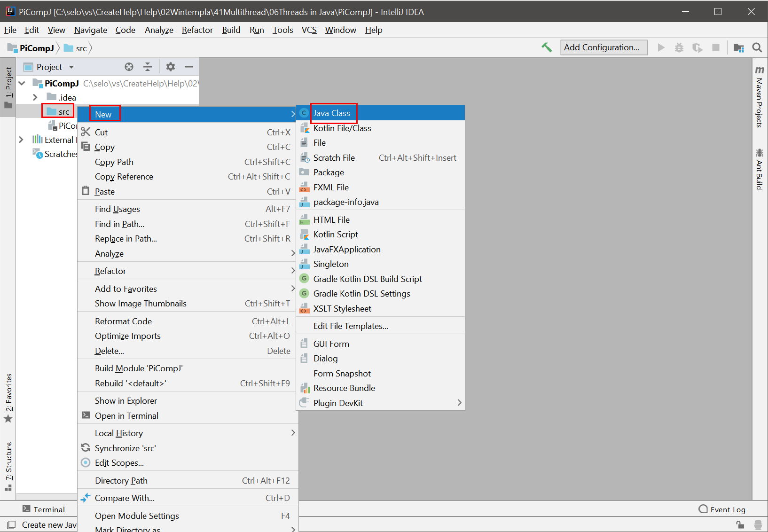Viewport: 768px width, 532px height.
Task: Open the VCS menu in menu bar
Action: [309, 30]
